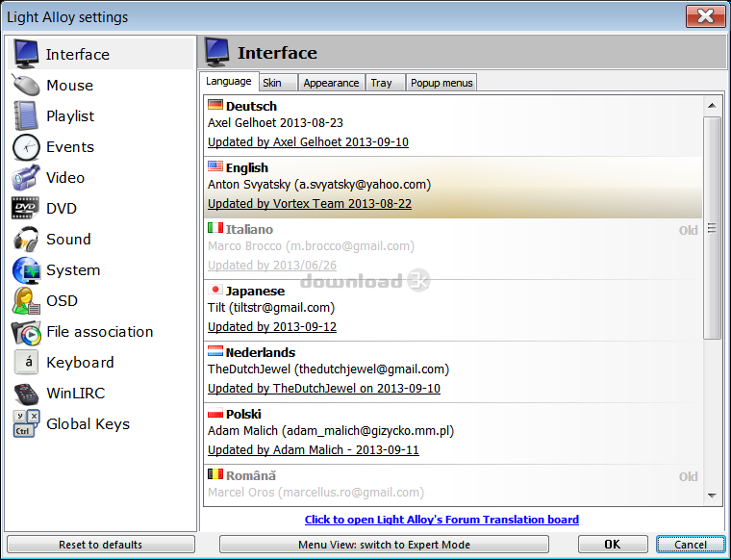Click the language list scroll up arrow
This screenshot has height=560, width=731.
point(712,106)
